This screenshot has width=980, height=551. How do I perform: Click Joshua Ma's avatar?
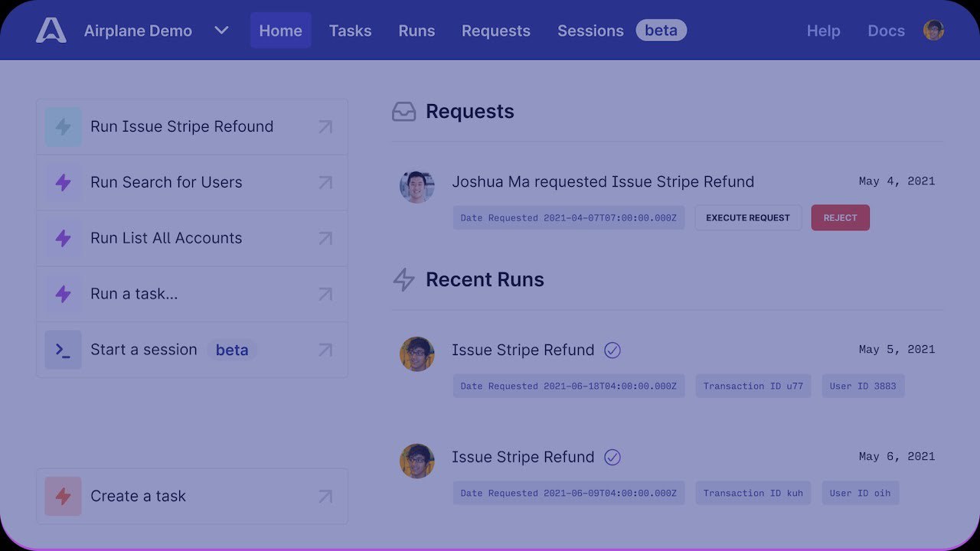(417, 186)
